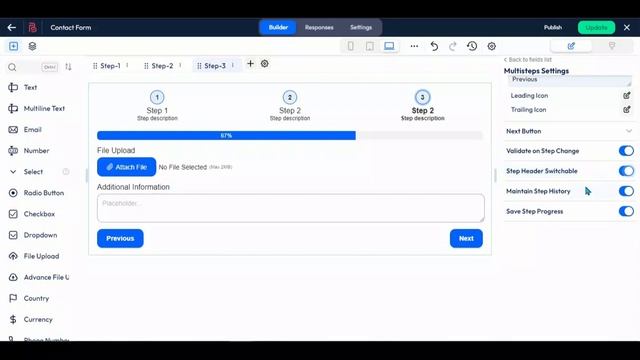
Task: Open form settings gear in toolbar
Action: coord(492,46)
